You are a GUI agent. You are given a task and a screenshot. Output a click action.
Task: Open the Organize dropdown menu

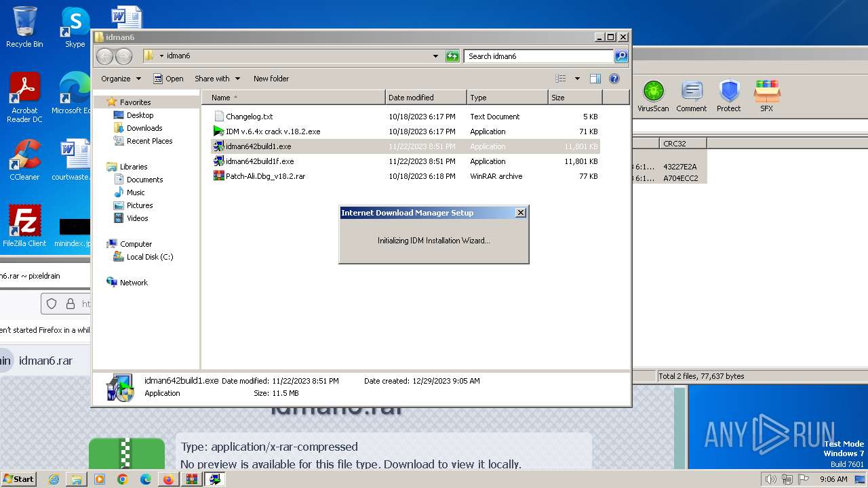tap(121, 79)
